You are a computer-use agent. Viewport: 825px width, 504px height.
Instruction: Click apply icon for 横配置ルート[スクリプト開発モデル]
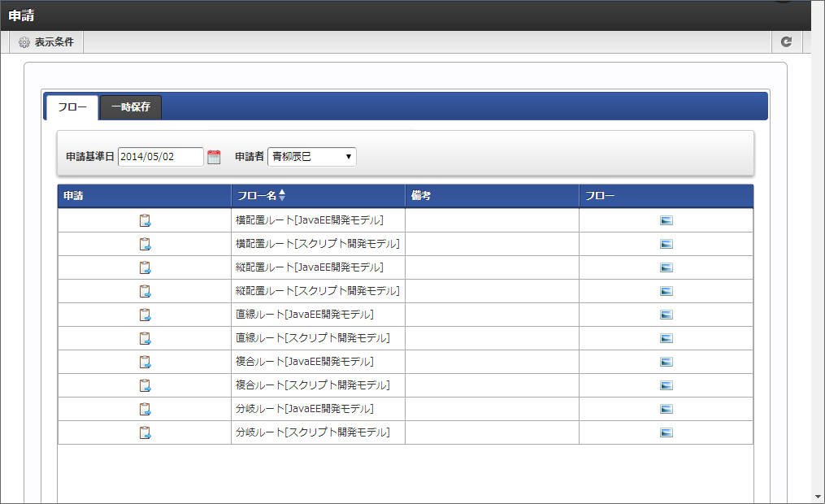(x=145, y=244)
